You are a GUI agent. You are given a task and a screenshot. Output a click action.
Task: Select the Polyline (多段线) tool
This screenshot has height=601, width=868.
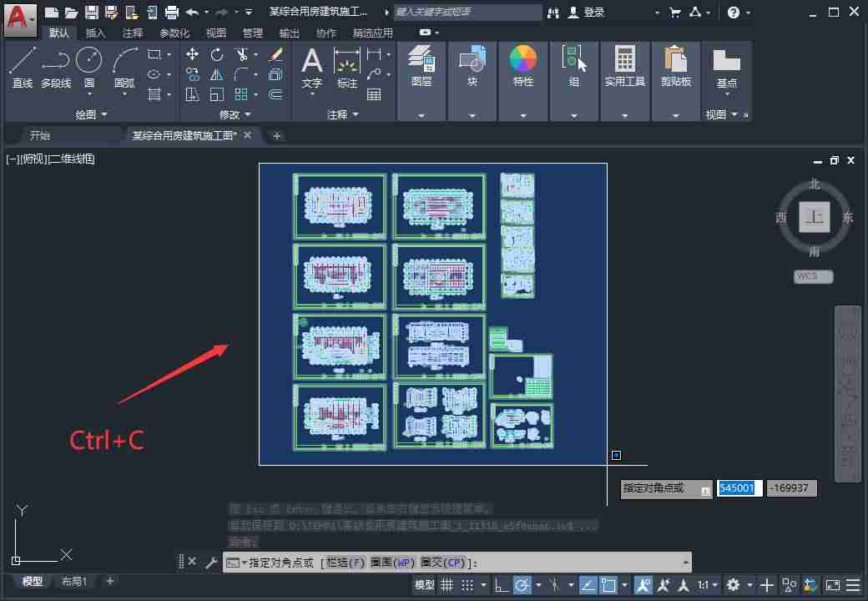(x=55, y=68)
